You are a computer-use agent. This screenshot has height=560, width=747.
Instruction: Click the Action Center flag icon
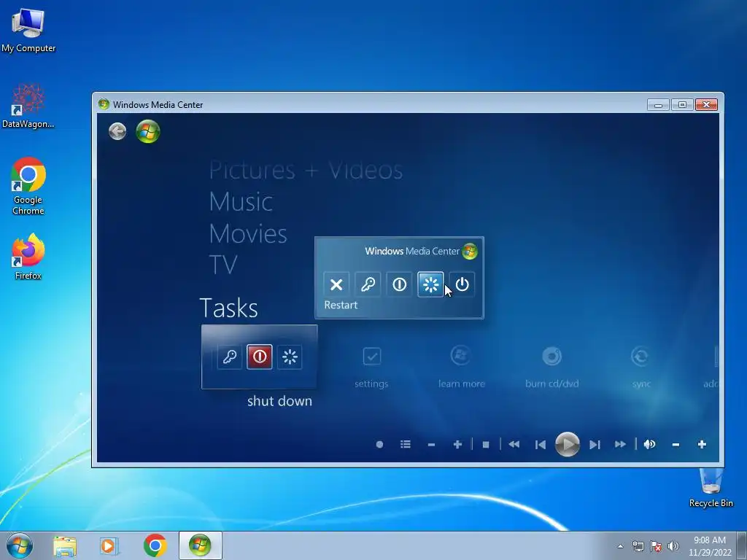click(656, 547)
